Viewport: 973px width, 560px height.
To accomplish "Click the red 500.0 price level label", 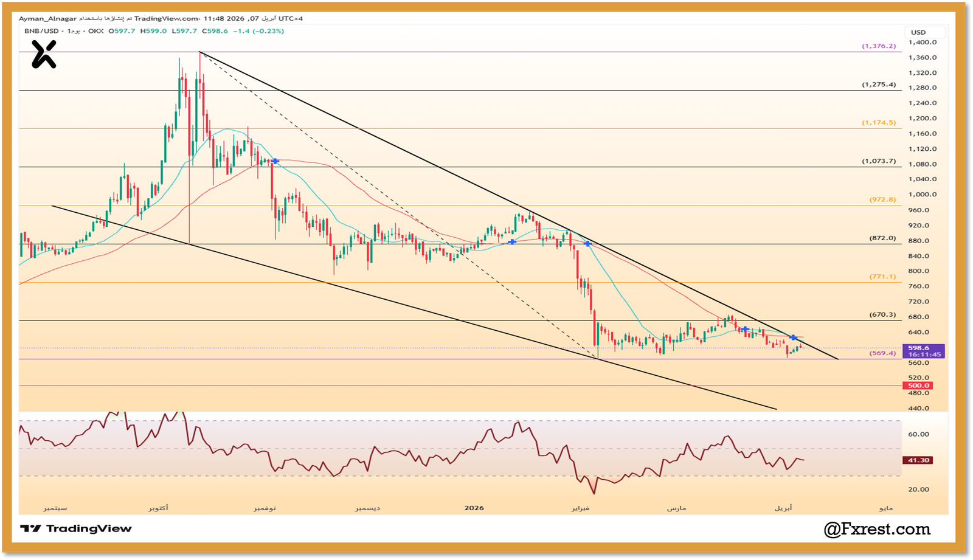I will coord(918,385).
